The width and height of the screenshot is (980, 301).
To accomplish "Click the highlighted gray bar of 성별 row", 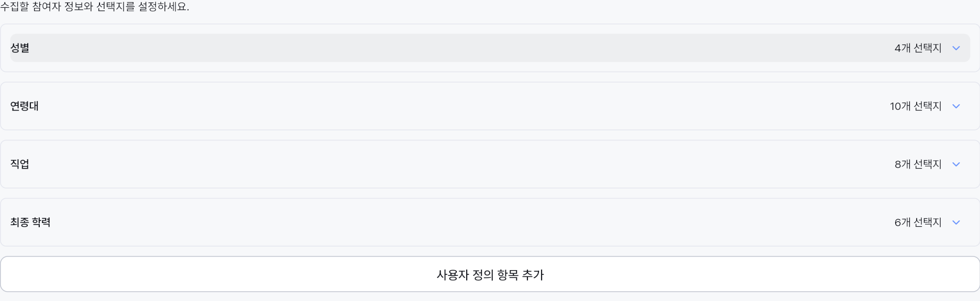I will [x=490, y=48].
